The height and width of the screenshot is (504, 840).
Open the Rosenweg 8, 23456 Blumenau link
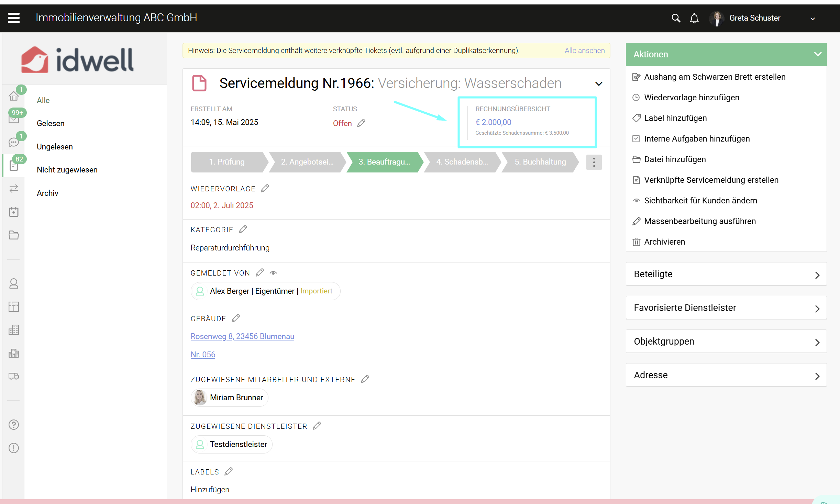[242, 336]
